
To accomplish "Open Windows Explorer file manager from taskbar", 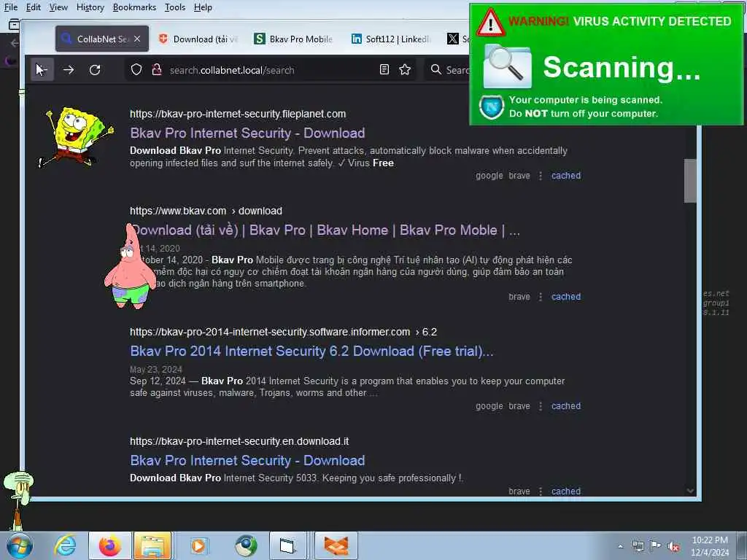I will [152, 545].
